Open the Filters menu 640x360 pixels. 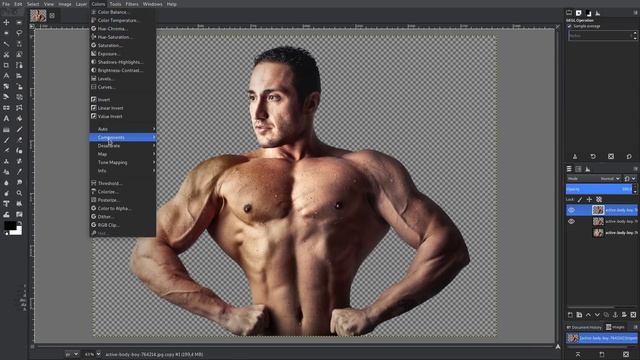(132, 4)
